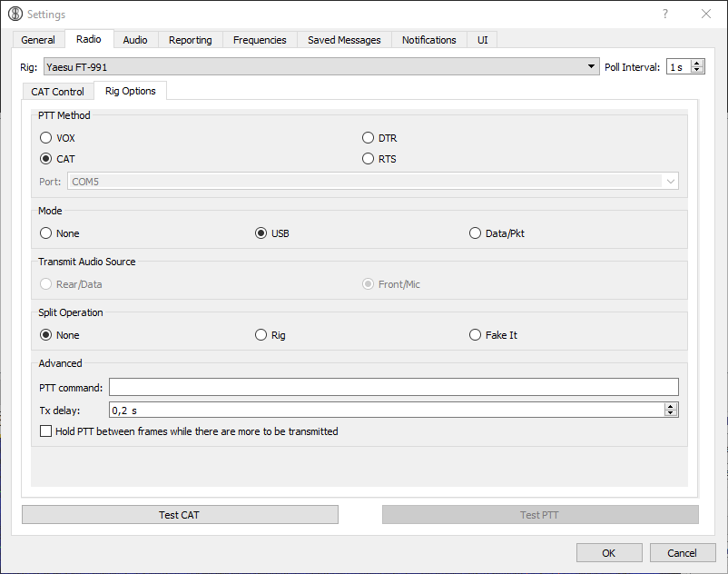Enable Hold PTT between frames checkbox
Image resolution: width=728 pixels, height=574 pixels.
point(46,431)
